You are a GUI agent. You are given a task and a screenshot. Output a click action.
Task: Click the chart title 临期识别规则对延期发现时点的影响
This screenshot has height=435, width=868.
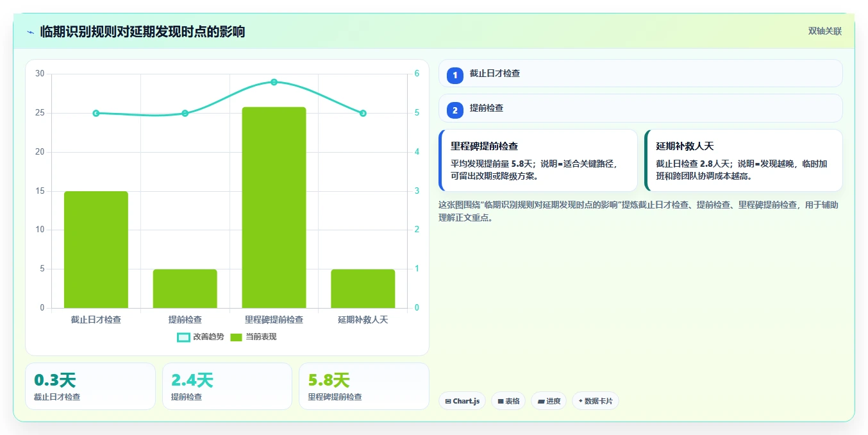pos(142,31)
